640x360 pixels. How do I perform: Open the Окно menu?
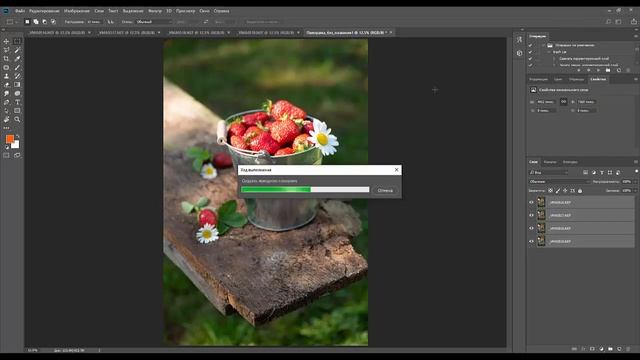click(204, 11)
